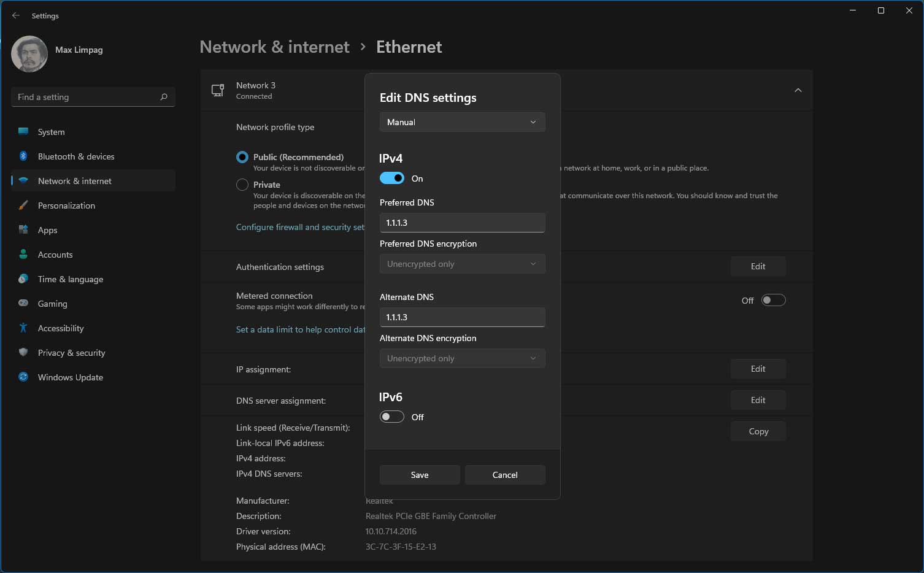Open the Manual DNS mode dropdown
Screen dimensions: 924x573
(462, 122)
